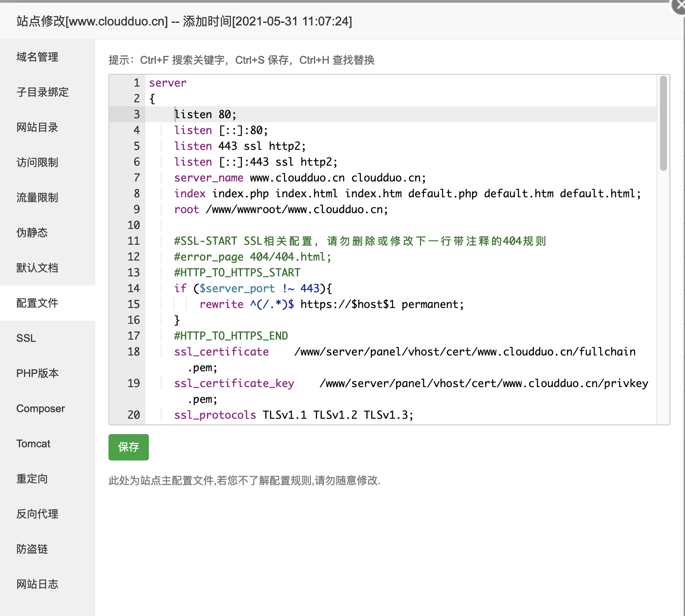Viewport: 685px width, 616px height.
Task: Click the #HTTP_TO_HTTPS_END comment
Action: (231, 336)
